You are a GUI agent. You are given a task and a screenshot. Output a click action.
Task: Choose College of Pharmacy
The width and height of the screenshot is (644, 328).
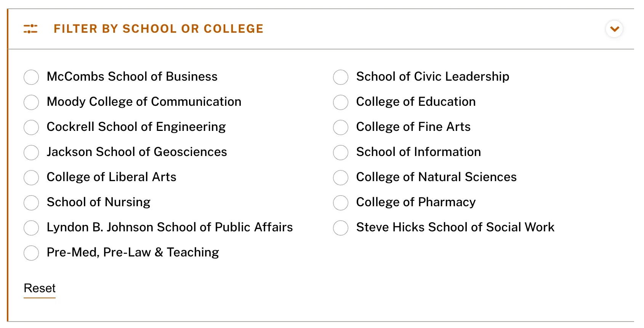click(340, 202)
